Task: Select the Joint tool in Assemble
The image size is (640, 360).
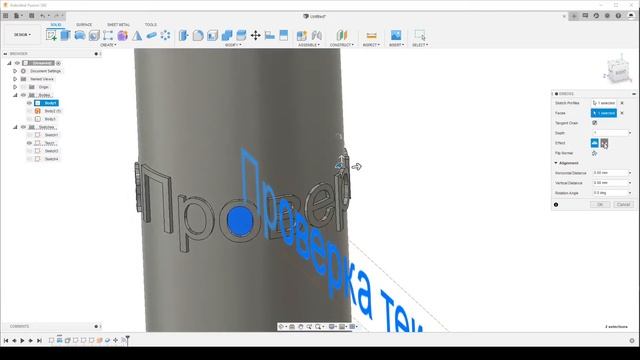Action: point(316,36)
